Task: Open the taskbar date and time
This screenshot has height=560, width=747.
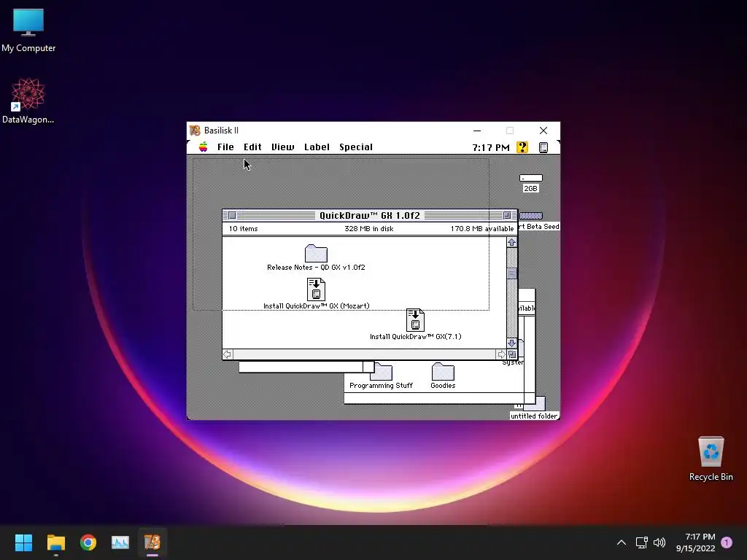Action: 695,542
